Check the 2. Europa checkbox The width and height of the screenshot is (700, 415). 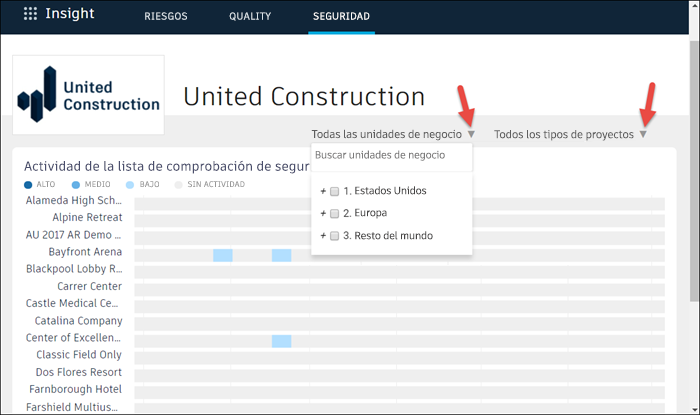pyautogui.click(x=334, y=214)
